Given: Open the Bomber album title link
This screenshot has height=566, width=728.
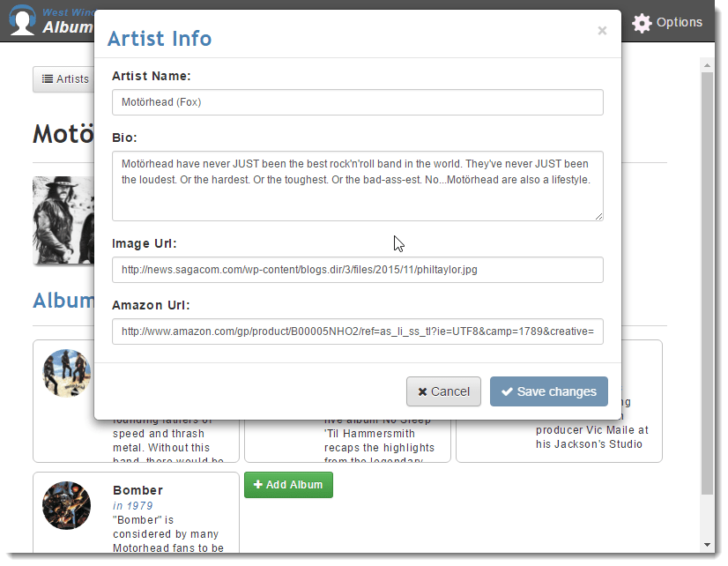Looking at the screenshot, I should 137,490.
